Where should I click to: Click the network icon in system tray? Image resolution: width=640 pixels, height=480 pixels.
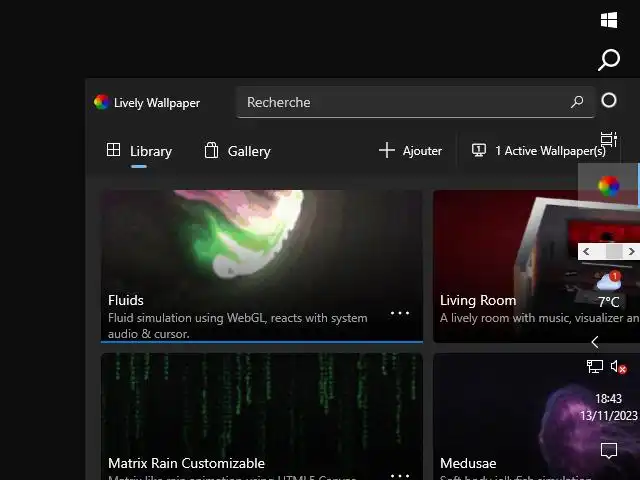[595, 366]
